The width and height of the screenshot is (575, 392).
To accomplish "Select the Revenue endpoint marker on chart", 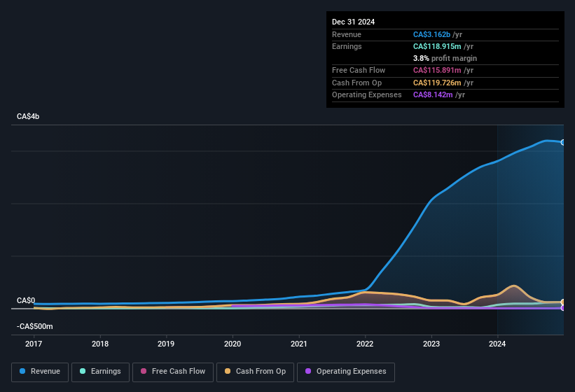I will tap(563, 143).
